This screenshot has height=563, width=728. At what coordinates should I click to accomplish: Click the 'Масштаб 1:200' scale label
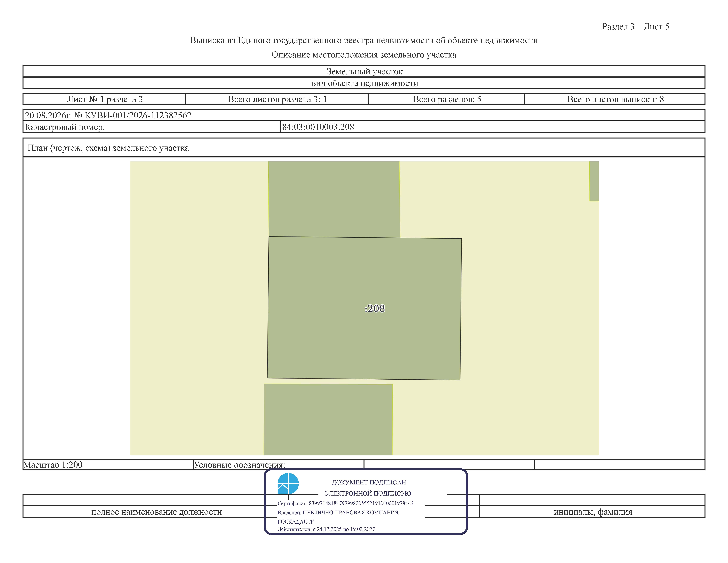coord(53,465)
